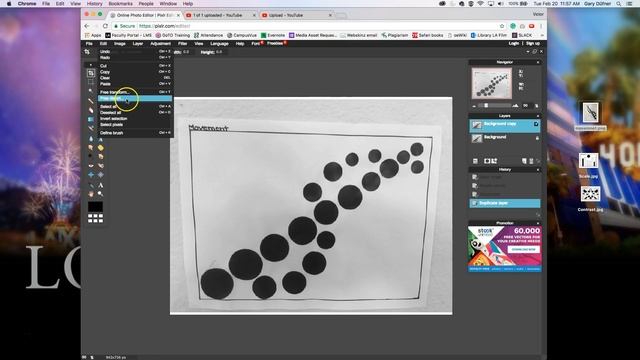The image size is (640, 360).
Task: Switch to '1 of 1 uploaded - YouTube' tab
Action: tap(220, 15)
